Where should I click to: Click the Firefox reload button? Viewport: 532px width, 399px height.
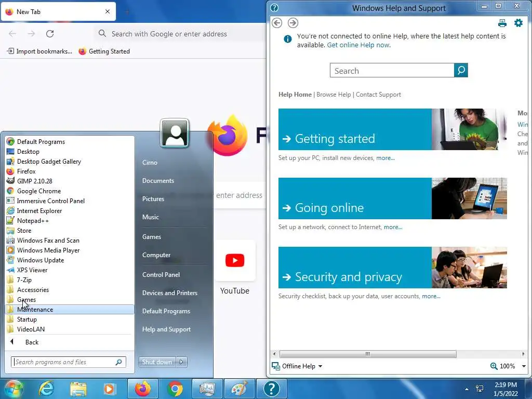tap(50, 34)
